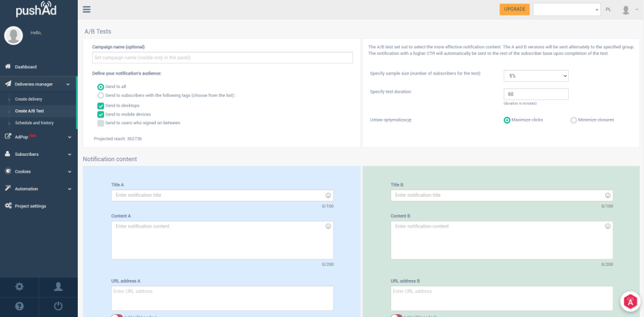Click the Campaign name input field
644x317 pixels.
(x=222, y=58)
